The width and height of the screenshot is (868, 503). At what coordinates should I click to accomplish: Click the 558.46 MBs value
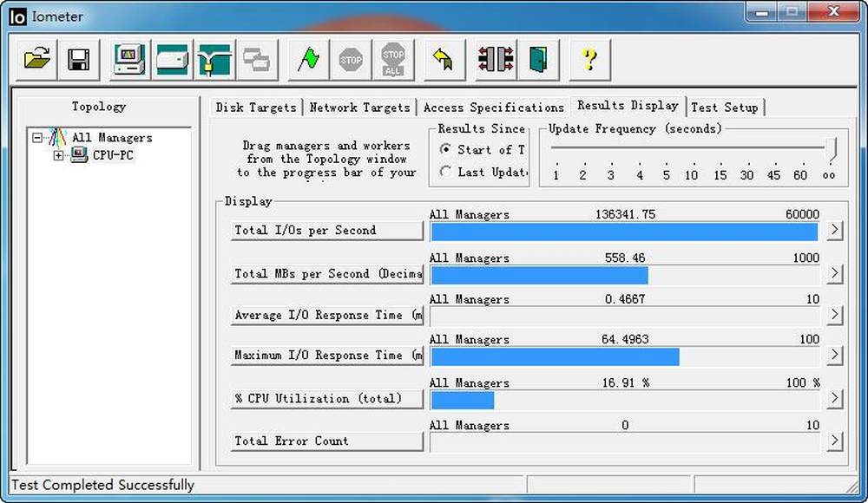point(625,258)
